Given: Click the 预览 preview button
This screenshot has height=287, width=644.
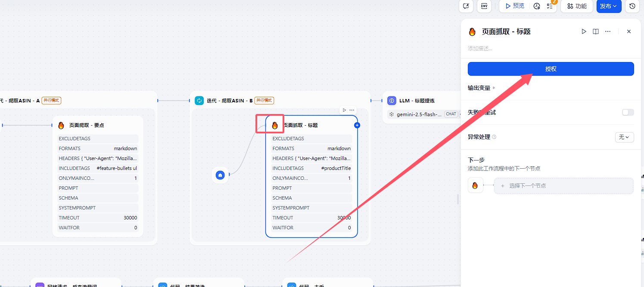Looking at the screenshot, I should [515, 6].
